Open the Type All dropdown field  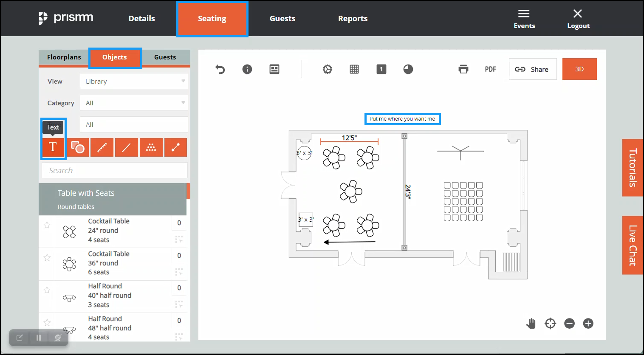(x=134, y=124)
